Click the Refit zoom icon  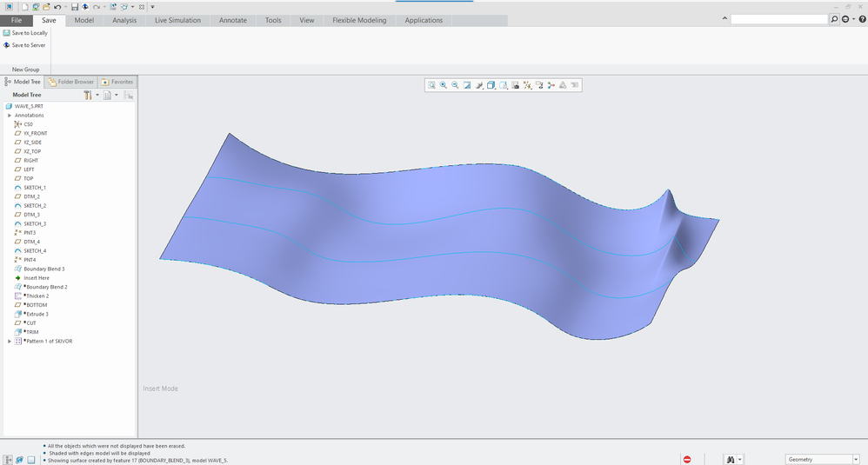pyautogui.click(x=431, y=85)
